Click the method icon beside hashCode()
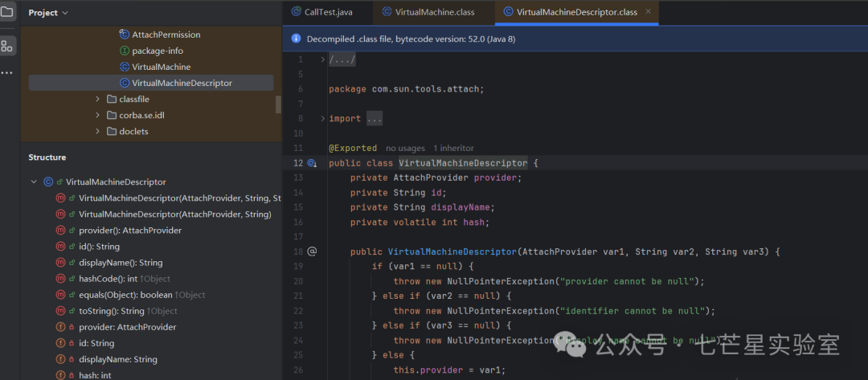 (60, 279)
